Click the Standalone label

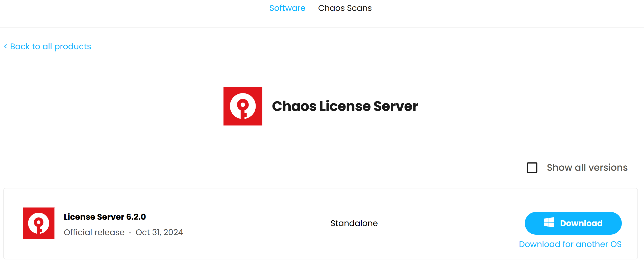tap(354, 223)
